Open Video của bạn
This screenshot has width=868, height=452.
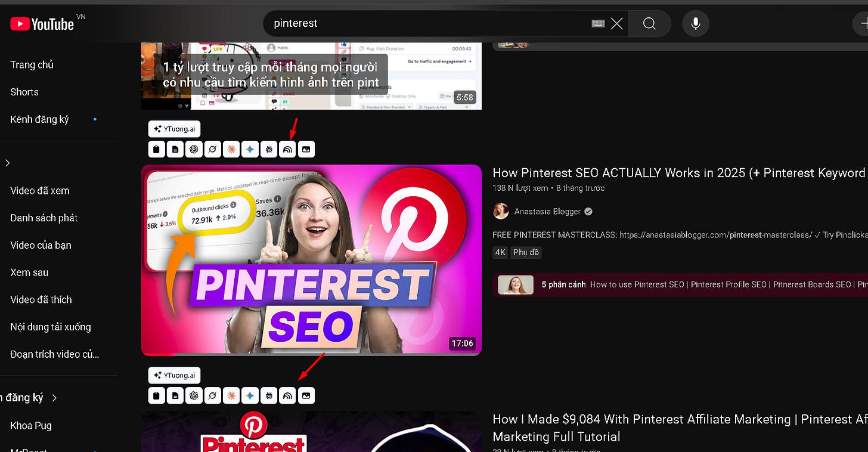[41, 245]
